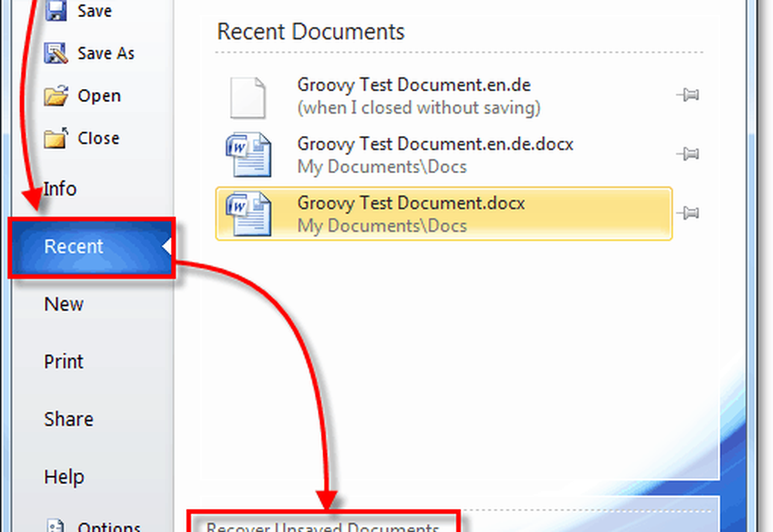The width and height of the screenshot is (773, 532).
Task: Switch to the Print tab
Action: click(63, 361)
